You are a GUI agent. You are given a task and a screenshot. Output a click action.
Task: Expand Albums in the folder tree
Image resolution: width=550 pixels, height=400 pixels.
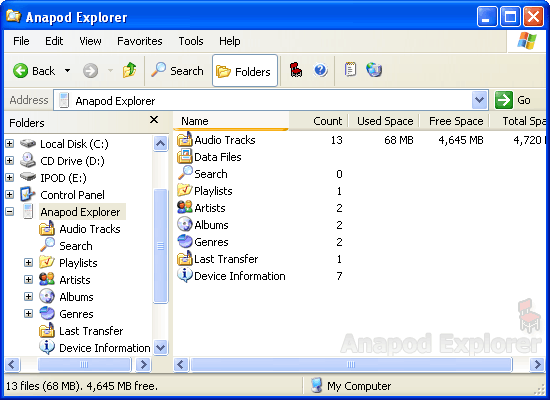pyautogui.click(x=28, y=296)
